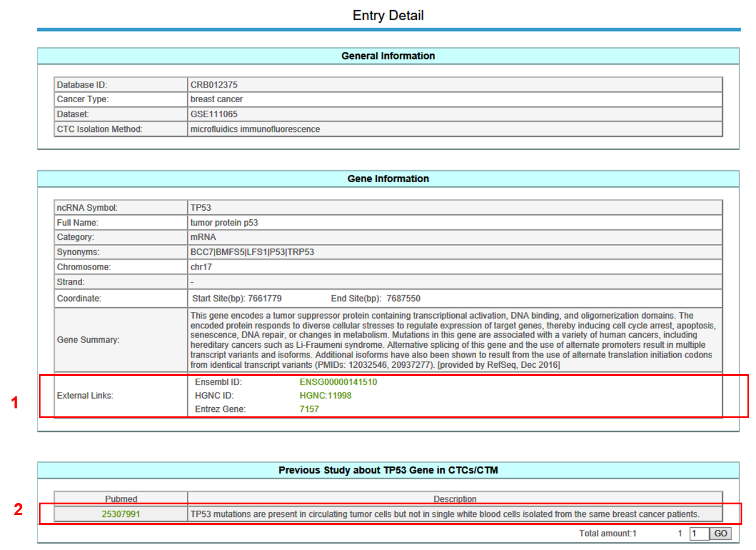The width and height of the screenshot is (756, 550).
Task: Open PubMed article 25307991
Action: pyautogui.click(x=121, y=514)
